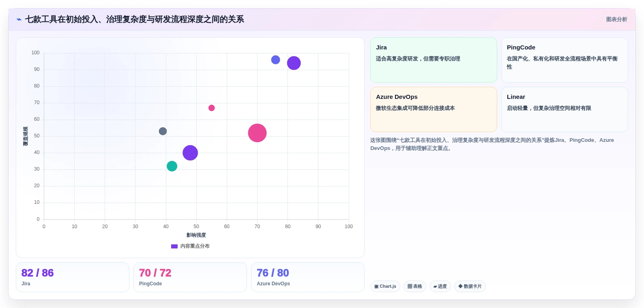The width and height of the screenshot is (644, 308).
Task: Click the 内容重点分布 legend label
Action: pos(195,246)
